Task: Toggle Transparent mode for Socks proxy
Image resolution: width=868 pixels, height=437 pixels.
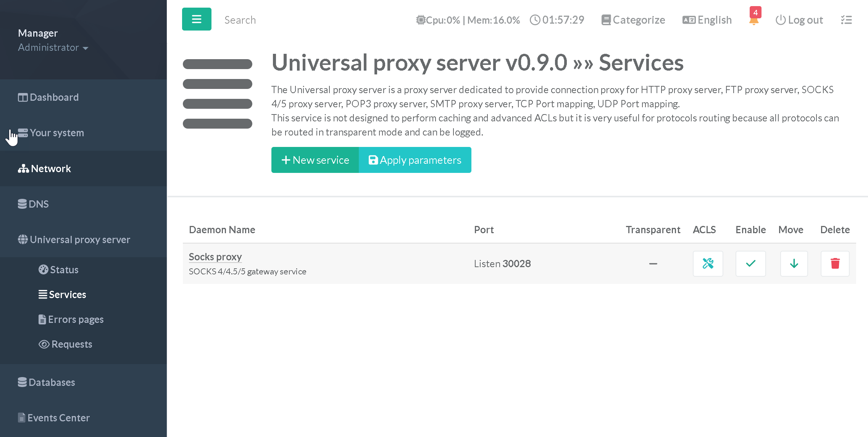Action: tap(653, 264)
